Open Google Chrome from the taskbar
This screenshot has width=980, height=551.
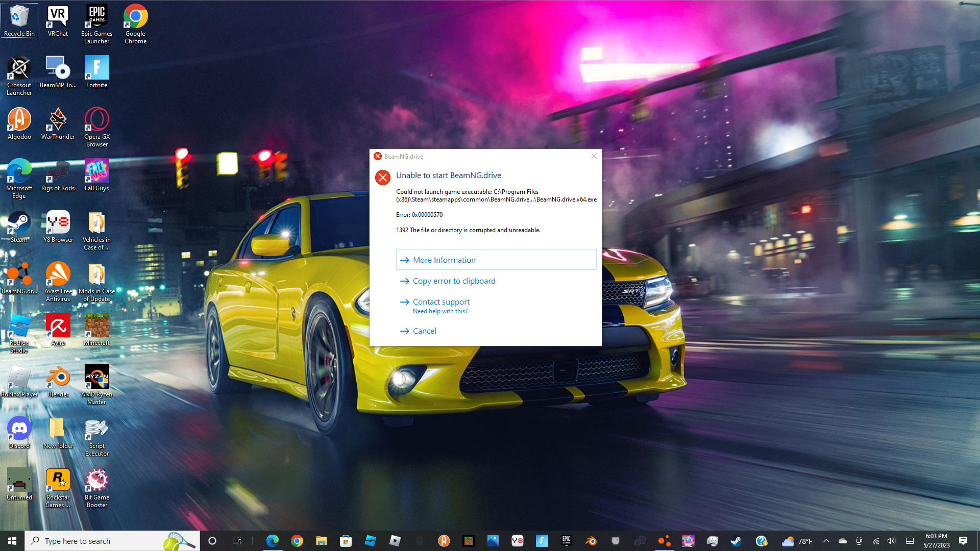click(297, 541)
